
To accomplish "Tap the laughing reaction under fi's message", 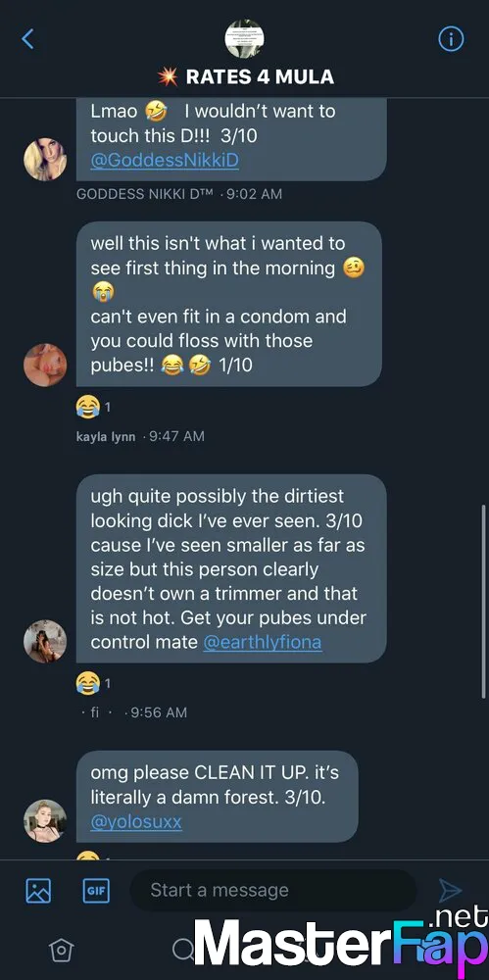I will point(92,683).
